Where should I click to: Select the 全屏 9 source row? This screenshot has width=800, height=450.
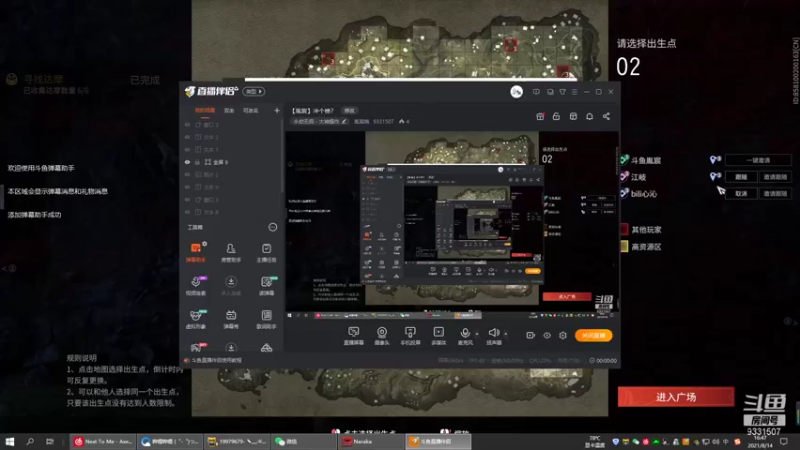click(x=232, y=162)
